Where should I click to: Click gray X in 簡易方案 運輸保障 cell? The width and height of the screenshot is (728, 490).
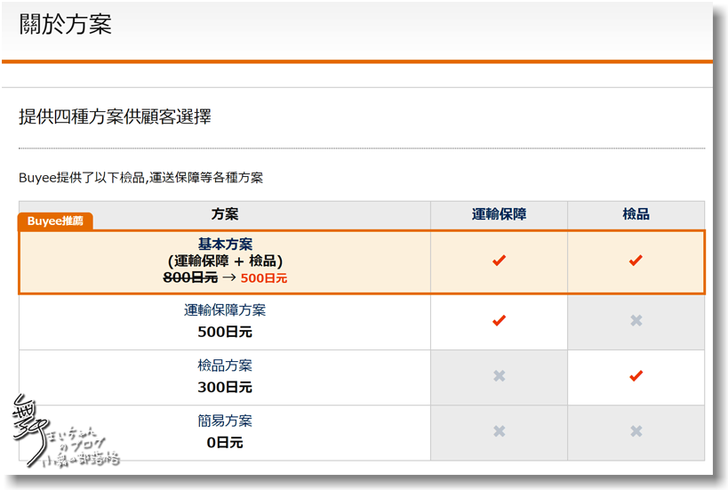[499, 431]
